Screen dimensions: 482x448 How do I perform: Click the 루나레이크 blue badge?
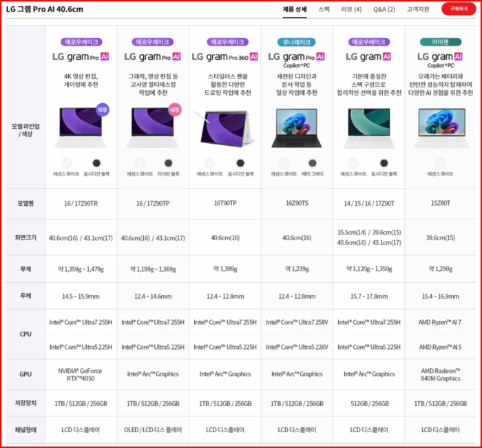tap(296, 42)
